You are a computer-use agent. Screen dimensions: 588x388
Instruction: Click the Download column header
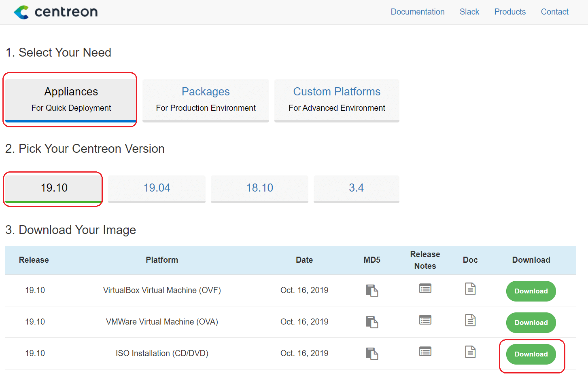pos(531,260)
